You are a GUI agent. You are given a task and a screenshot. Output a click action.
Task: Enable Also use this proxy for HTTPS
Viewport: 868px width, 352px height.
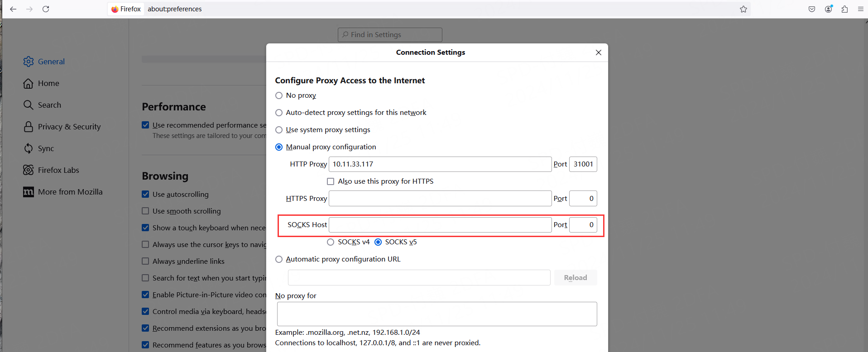[x=331, y=181]
